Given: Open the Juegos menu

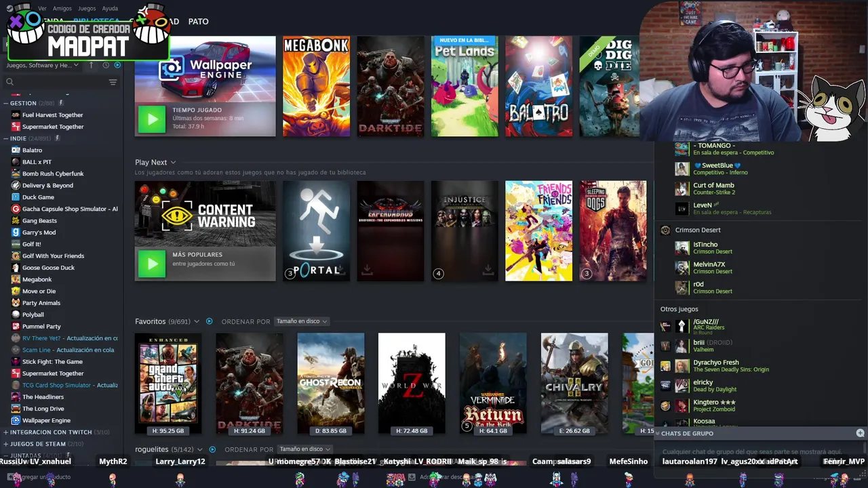Looking at the screenshot, I should tap(87, 9).
